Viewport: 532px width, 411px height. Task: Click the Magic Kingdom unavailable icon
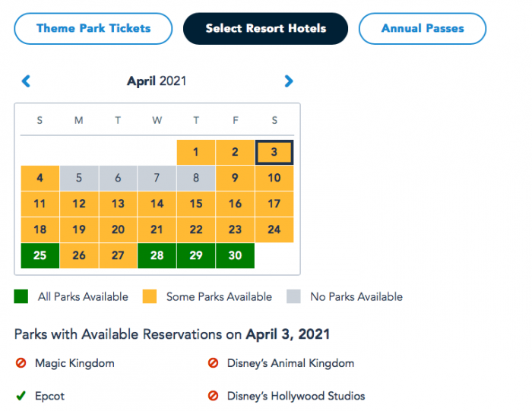[21, 363]
